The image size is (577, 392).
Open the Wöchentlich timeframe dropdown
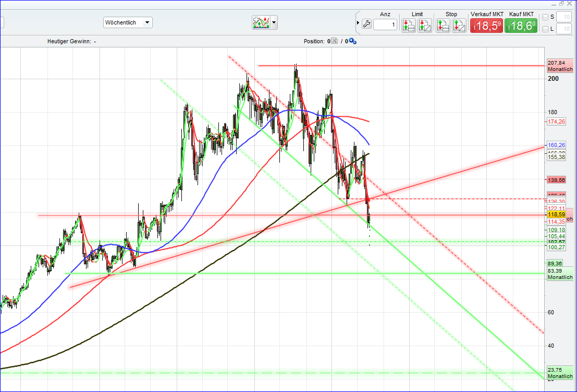(128, 22)
